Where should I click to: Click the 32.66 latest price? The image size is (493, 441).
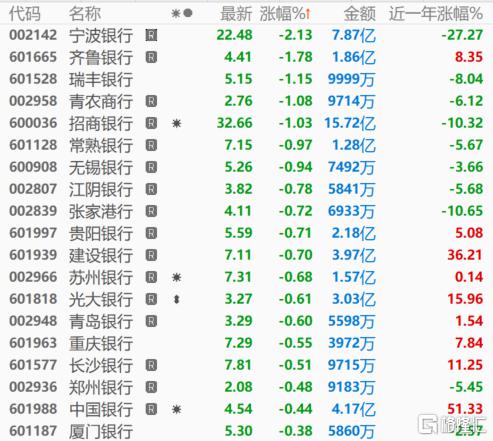[235, 123]
